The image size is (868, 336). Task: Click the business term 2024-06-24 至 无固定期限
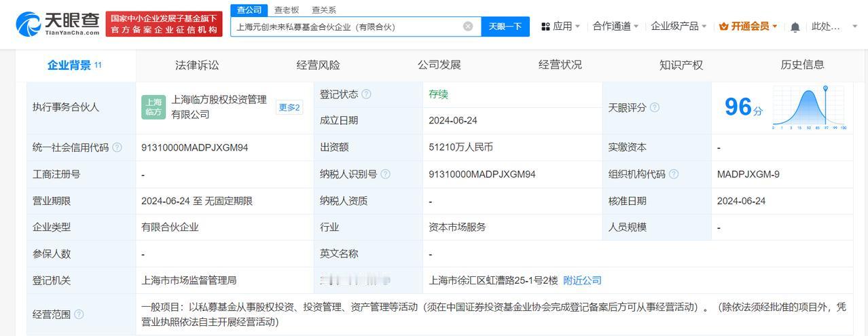(x=197, y=201)
